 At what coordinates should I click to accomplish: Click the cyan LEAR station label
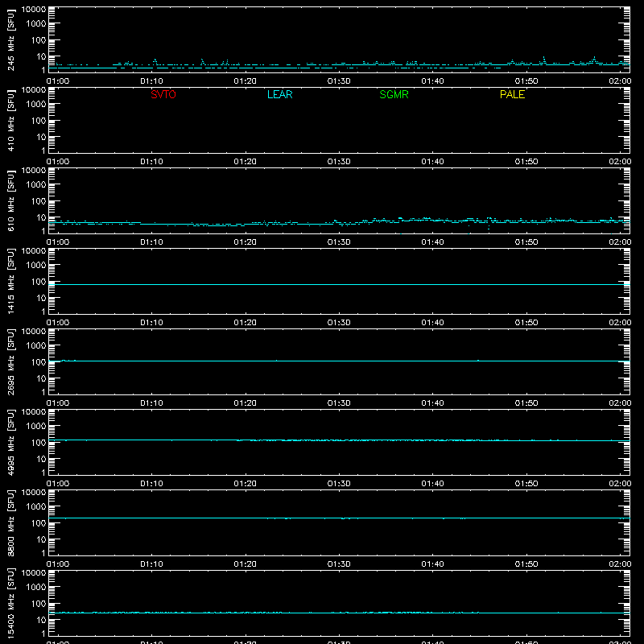tap(279, 94)
